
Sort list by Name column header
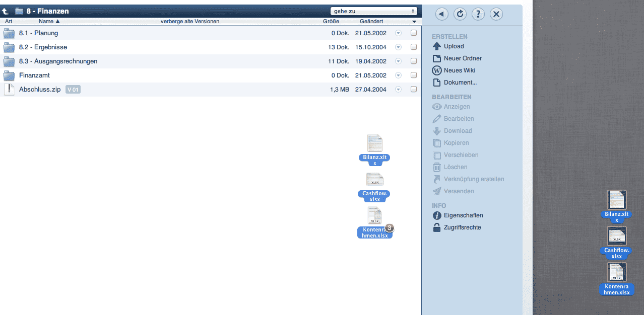(49, 22)
